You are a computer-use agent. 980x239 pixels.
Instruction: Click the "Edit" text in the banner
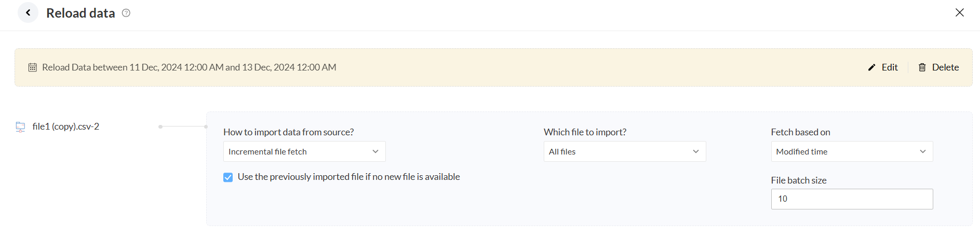point(890,67)
